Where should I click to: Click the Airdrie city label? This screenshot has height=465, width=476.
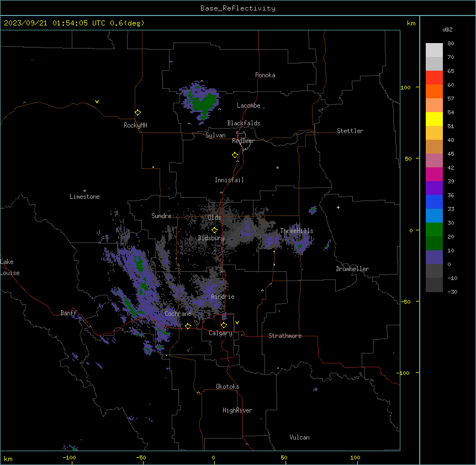pyautogui.click(x=223, y=297)
